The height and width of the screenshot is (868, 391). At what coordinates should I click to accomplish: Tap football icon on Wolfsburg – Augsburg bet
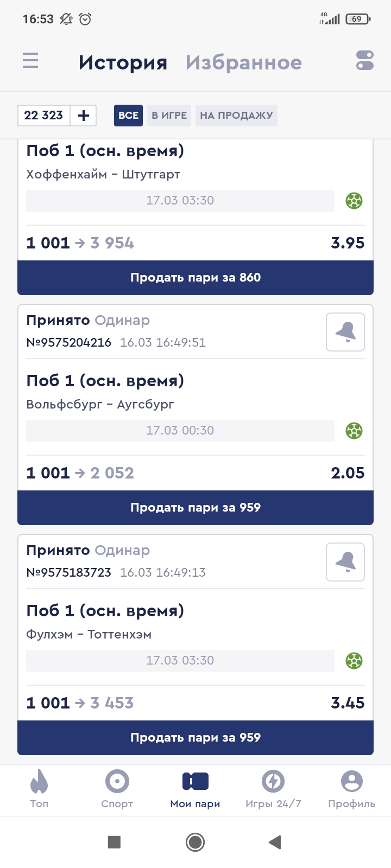354,431
